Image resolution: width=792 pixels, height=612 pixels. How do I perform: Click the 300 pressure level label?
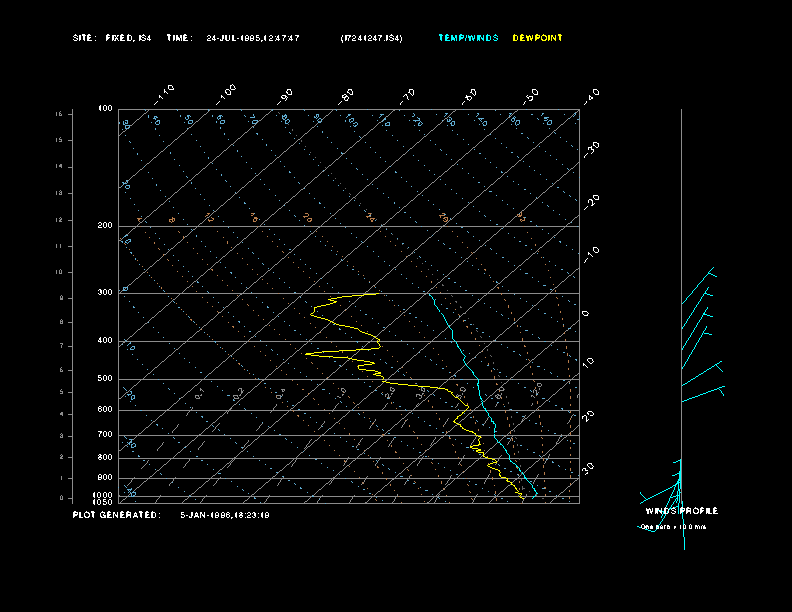105,292
